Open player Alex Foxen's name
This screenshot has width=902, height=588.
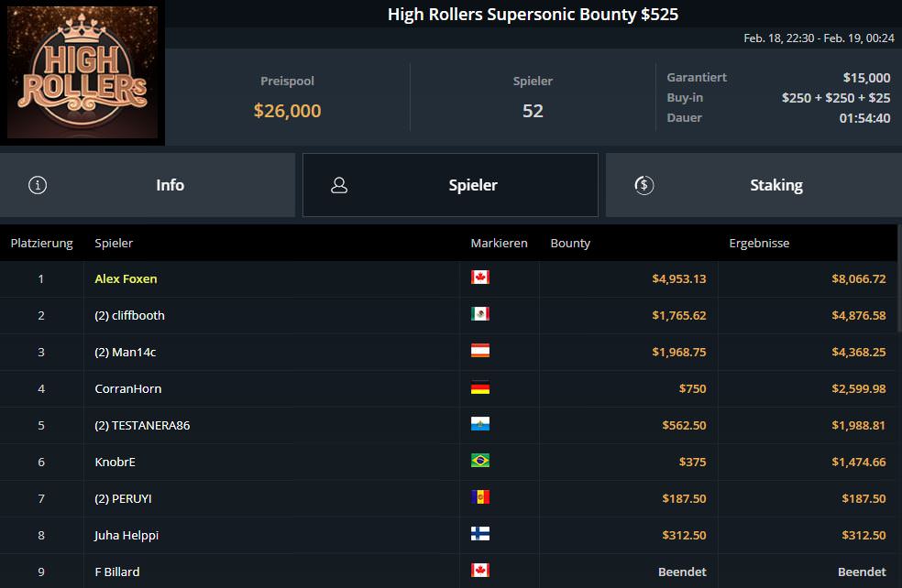pos(126,278)
